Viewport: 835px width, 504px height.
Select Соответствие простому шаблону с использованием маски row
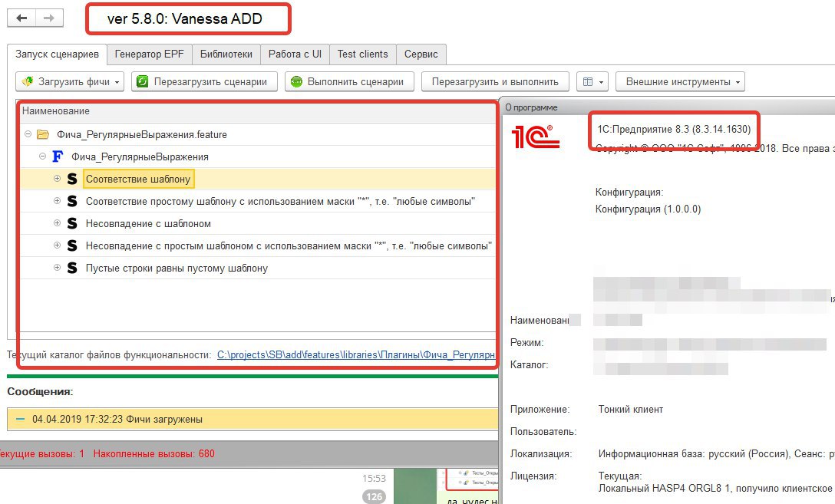pyautogui.click(x=259, y=201)
